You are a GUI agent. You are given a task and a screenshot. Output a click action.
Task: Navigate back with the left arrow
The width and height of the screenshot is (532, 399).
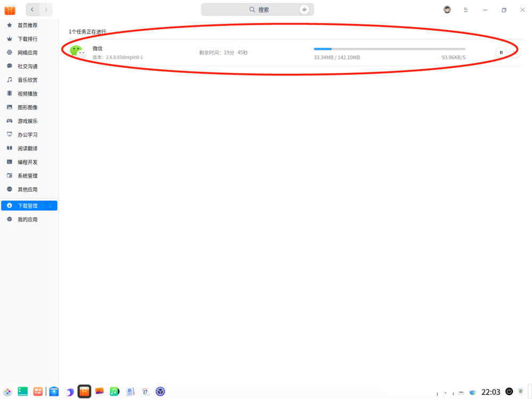(32, 10)
